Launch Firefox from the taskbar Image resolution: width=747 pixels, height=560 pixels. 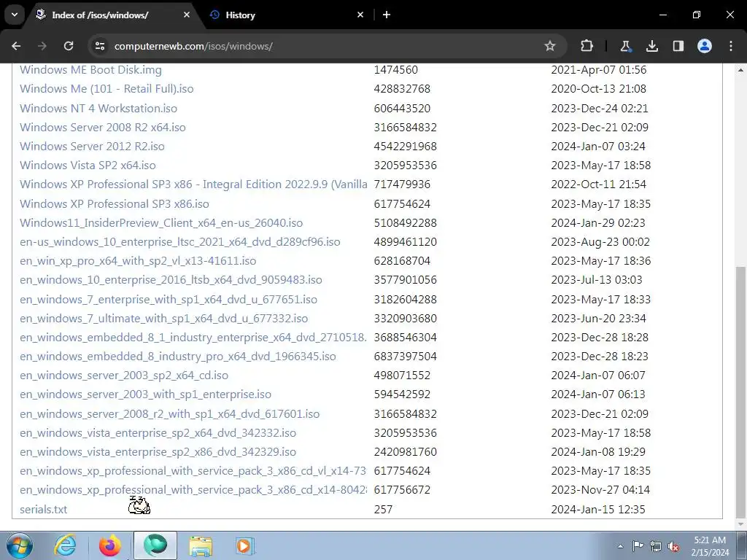(109, 545)
